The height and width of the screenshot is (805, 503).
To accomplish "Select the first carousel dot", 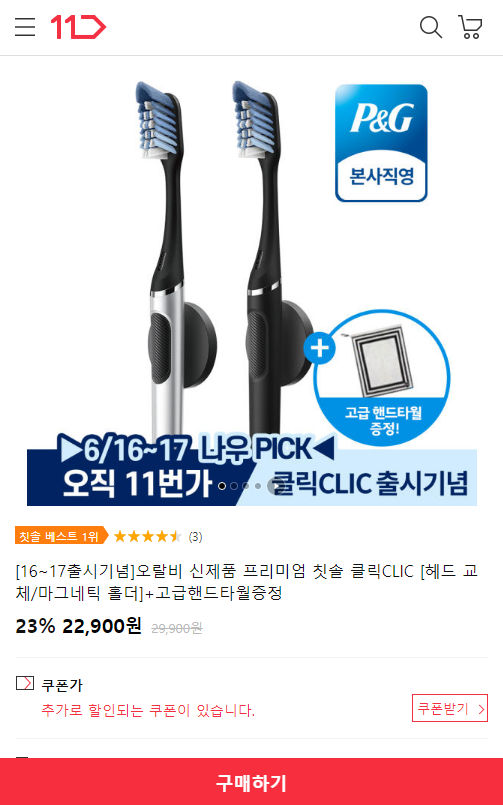I will [222, 486].
